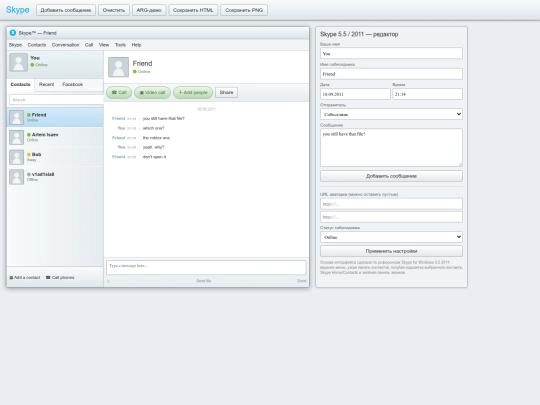Image resolution: width=540 pixels, height=405 pixels.
Task: Click Add a contact at the bottom of the sidebar
Action: pos(24,277)
